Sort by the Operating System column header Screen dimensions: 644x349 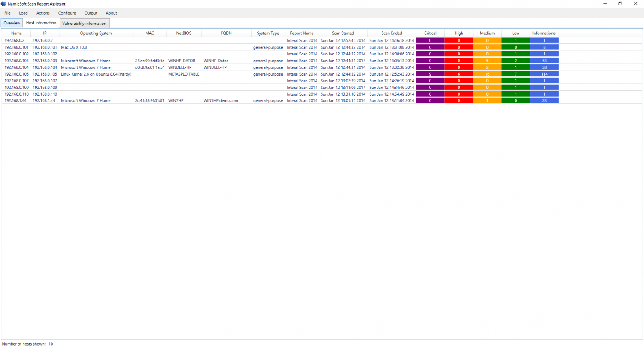[96, 33]
